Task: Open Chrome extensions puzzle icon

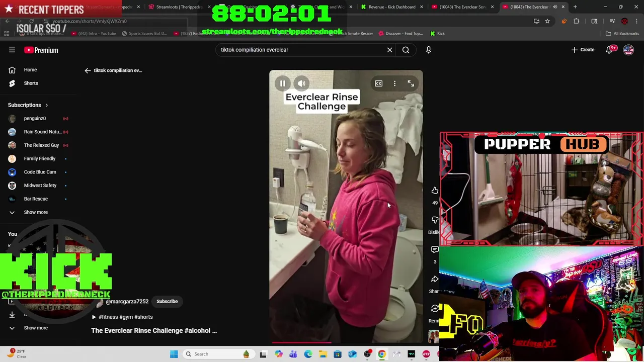Action: coord(577,21)
